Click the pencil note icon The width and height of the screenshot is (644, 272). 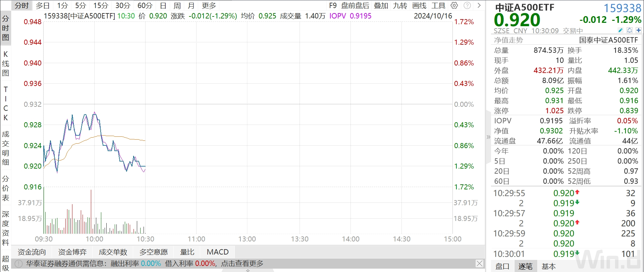click(x=621, y=30)
